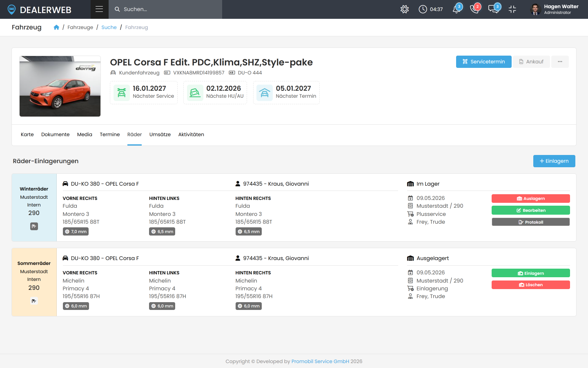Click the Nächste HU/AU icon
This screenshot has width=588, height=368.
coord(195,93)
